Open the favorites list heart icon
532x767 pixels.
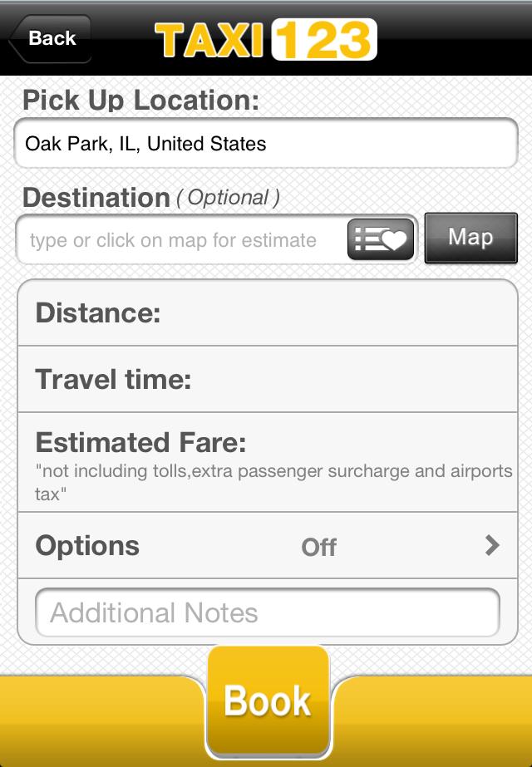[381, 241]
